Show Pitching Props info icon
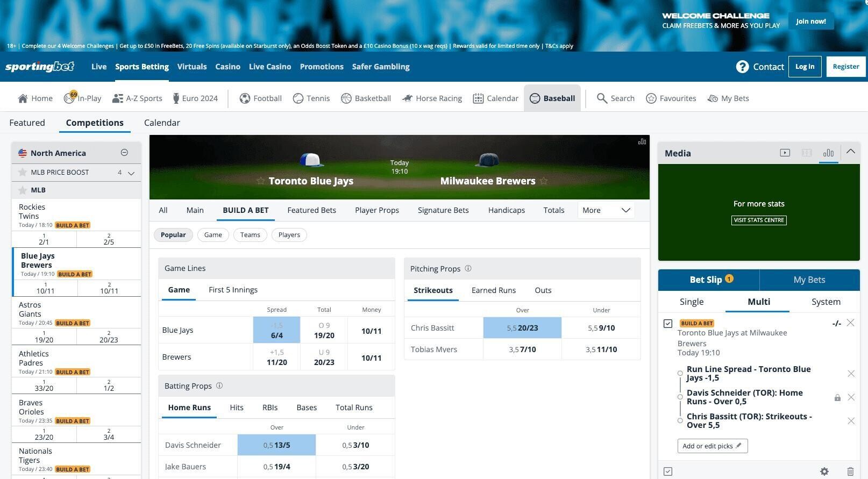This screenshot has height=479, width=868. (x=468, y=268)
